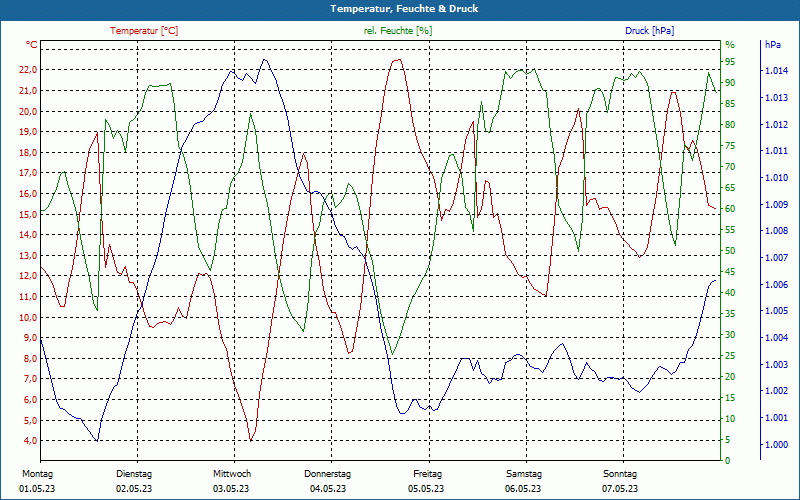
Task: Click the 25 humidity tick label
Action: tap(730, 356)
